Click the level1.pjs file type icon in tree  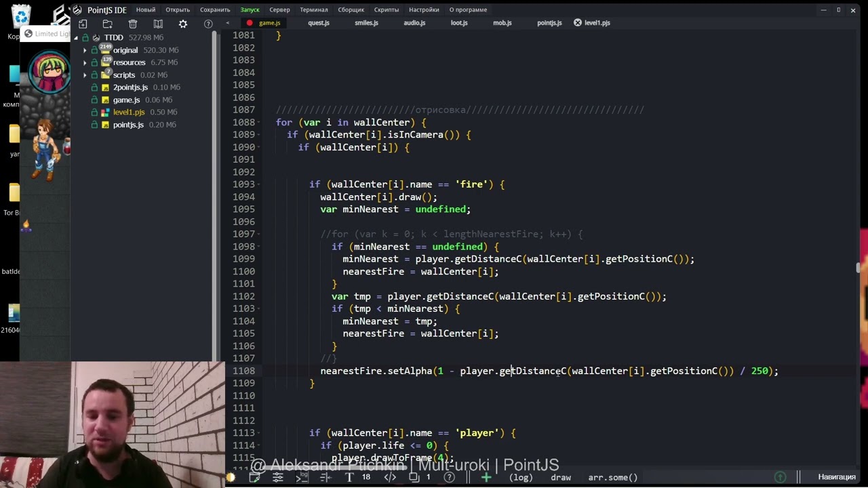coord(105,112)
